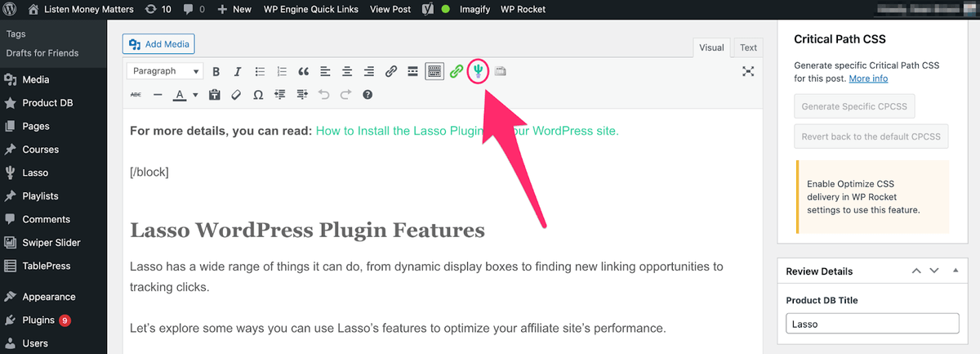Click Paste as text icon

point(215,95)
